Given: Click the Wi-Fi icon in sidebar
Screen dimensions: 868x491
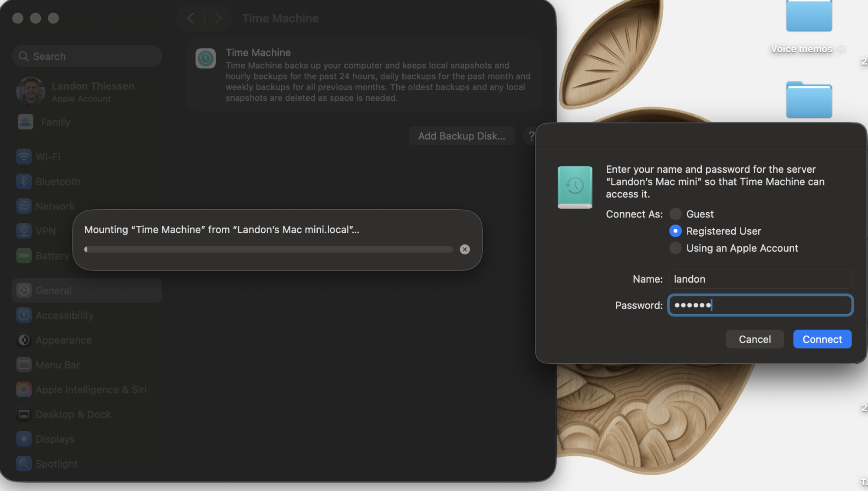Looking at the screenshot, I should [24, 157].
